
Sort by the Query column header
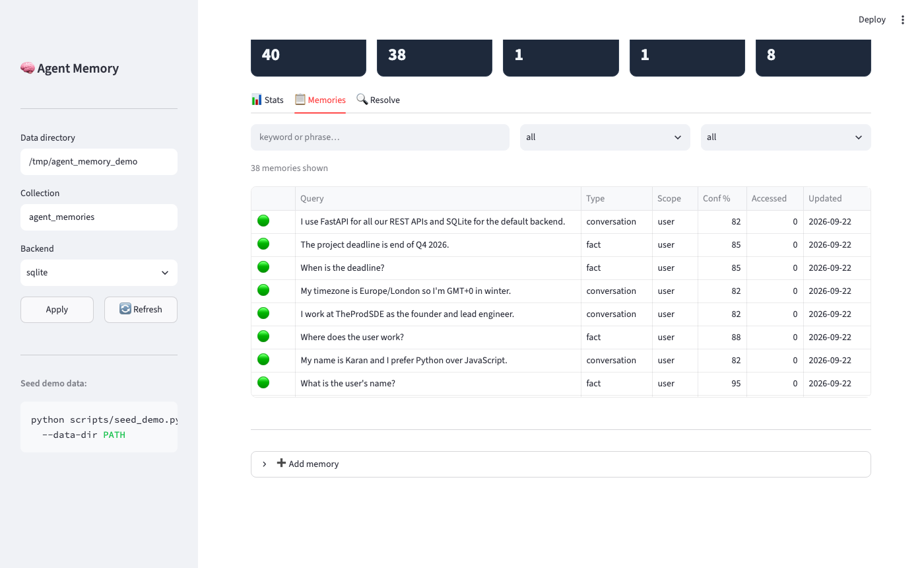pyautogui.click(x=438, y=198)
